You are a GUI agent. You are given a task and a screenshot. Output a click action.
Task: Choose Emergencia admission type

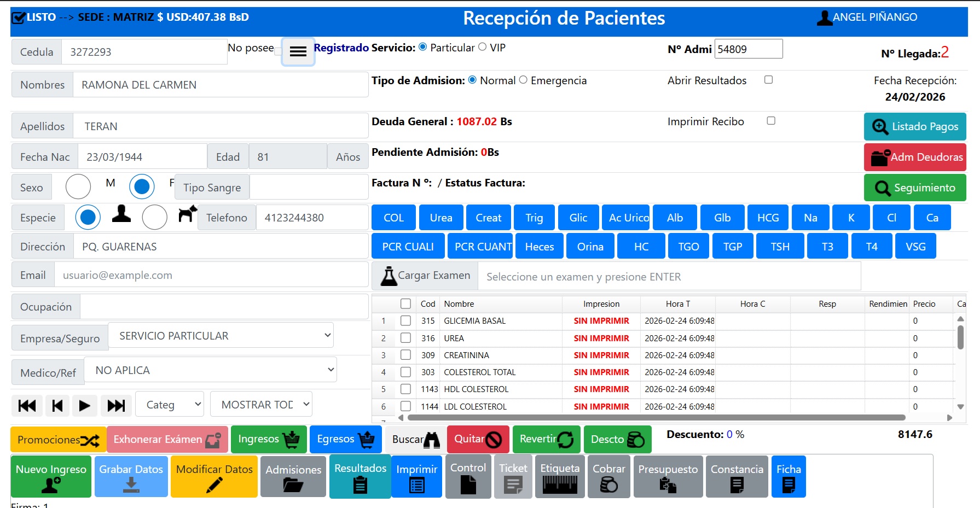pyautogui.click(x=523, y=80)
